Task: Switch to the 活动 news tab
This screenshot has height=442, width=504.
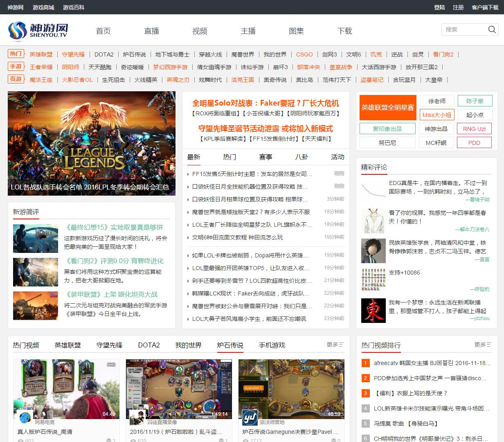Action: point(337,157)
